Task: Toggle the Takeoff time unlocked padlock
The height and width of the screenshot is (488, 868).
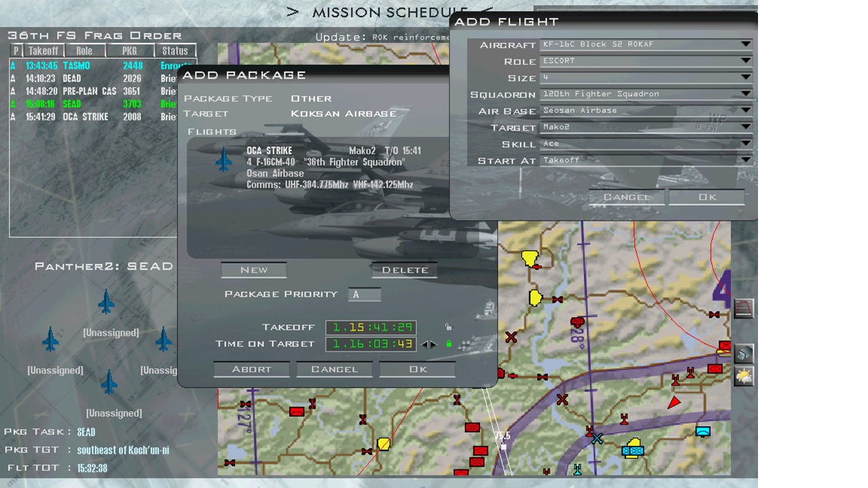Action: tap(448, 327)
